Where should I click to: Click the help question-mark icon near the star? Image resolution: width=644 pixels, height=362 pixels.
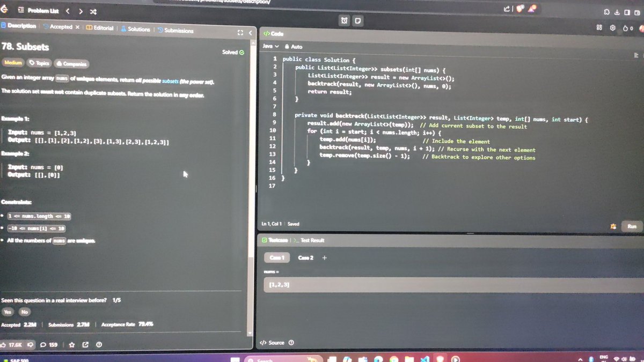[99, 344]
